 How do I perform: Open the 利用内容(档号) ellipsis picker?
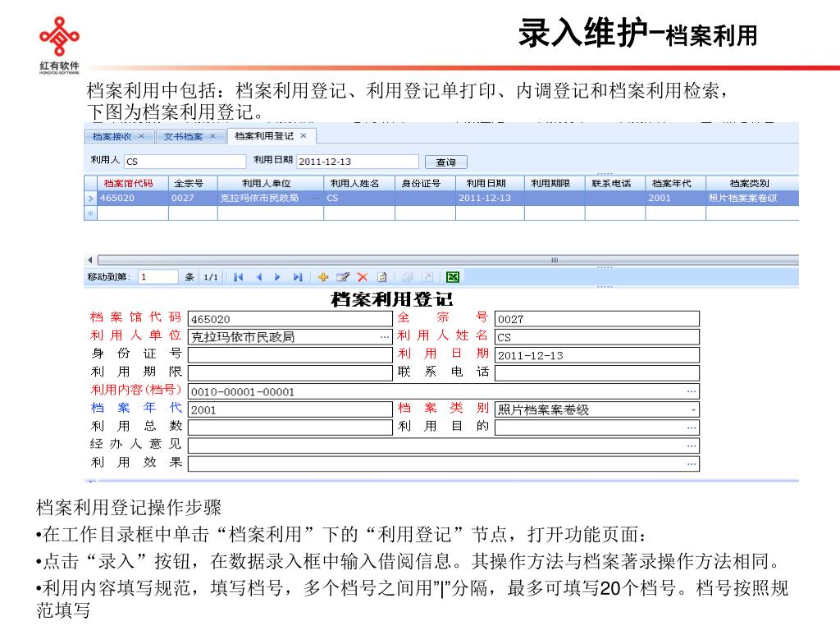tap(692, 391)
